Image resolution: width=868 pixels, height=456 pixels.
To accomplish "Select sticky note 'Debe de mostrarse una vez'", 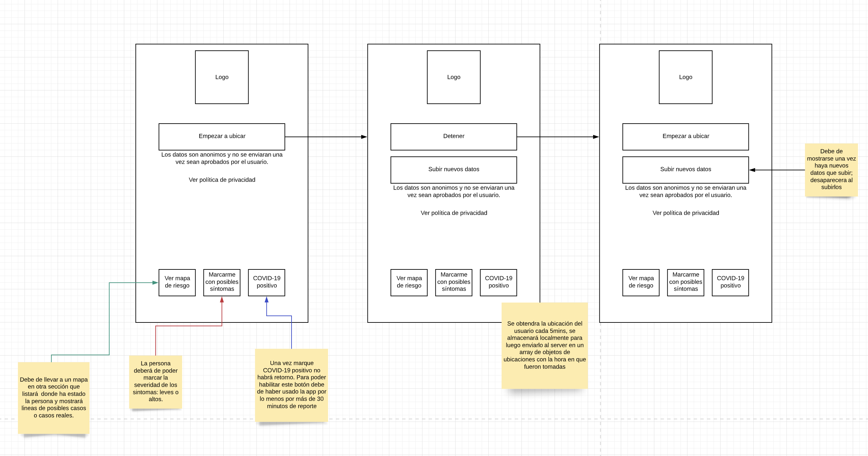I will [x=831, y=170].
